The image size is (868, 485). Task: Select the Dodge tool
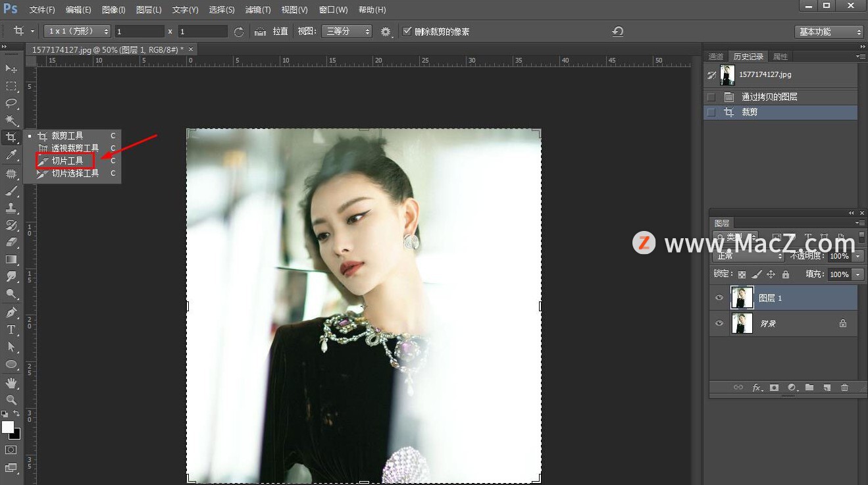coord(11,294)
